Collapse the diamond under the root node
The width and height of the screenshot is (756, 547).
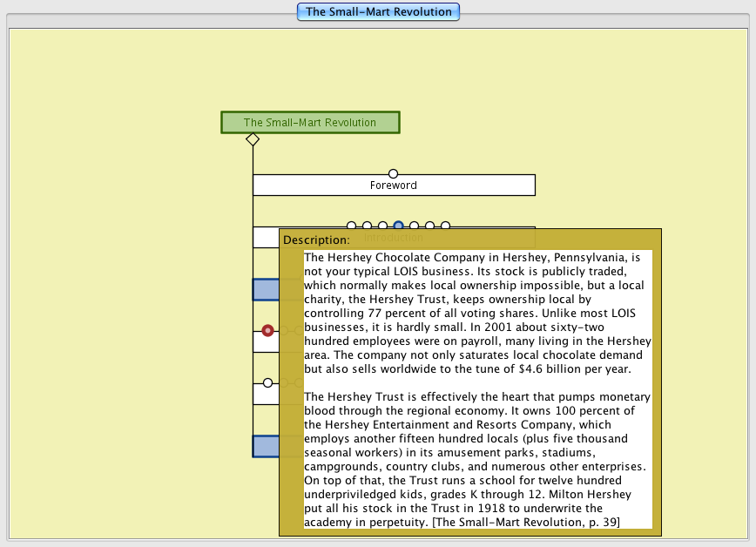point(253,139)
